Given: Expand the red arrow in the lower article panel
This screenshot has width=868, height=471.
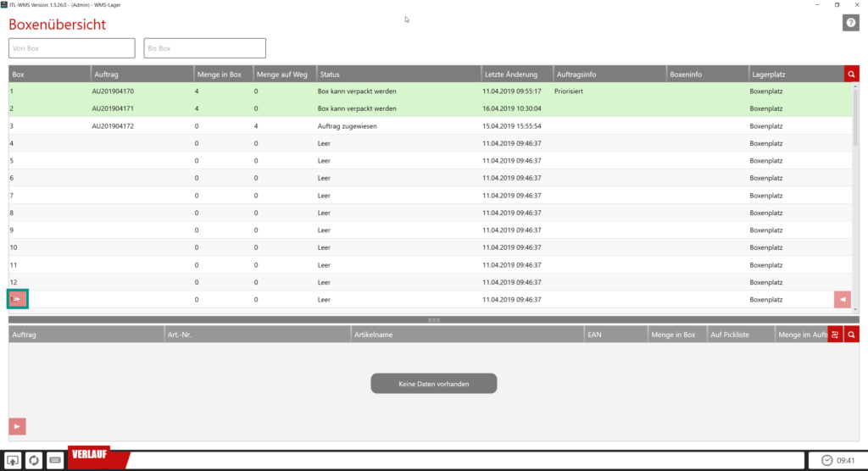Looking at the screenshot, I should tap(17, 425).
